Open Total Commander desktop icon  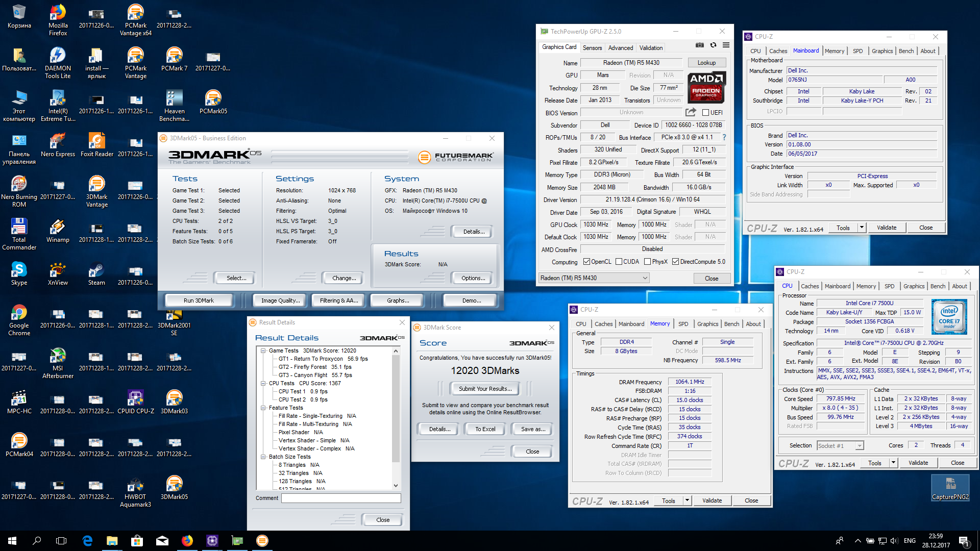pyautogui.click(x=19, y=235)
